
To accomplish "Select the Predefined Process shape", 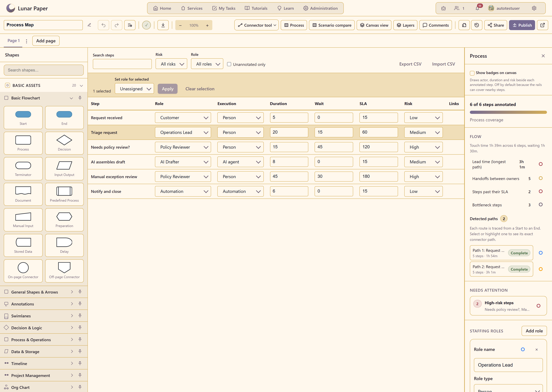I will point(64,194).
